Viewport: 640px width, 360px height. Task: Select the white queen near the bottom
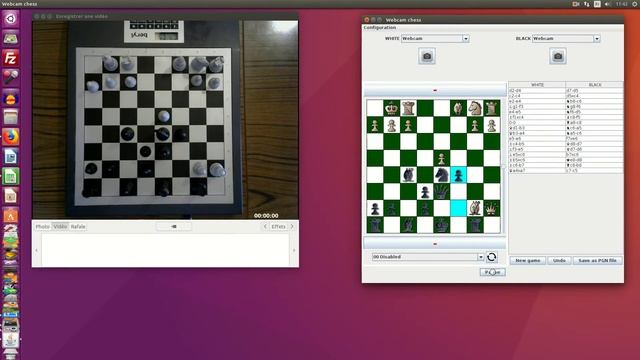[492, 209]
